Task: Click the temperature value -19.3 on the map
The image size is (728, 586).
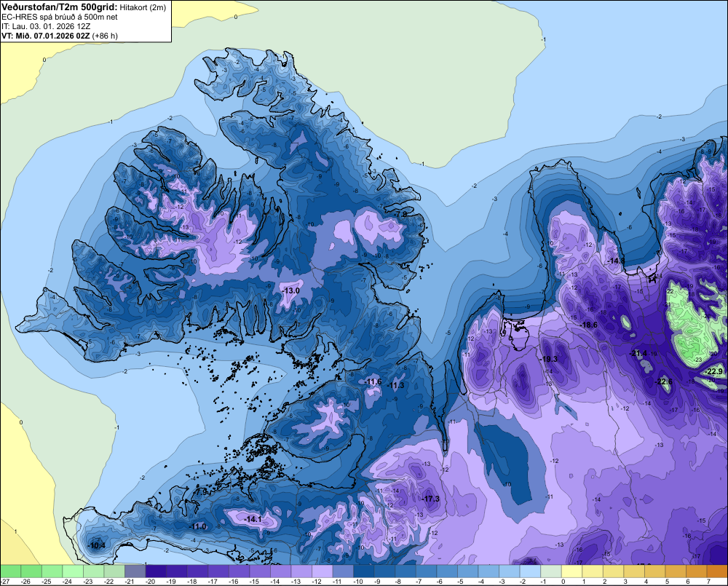Action: point(549,359)
